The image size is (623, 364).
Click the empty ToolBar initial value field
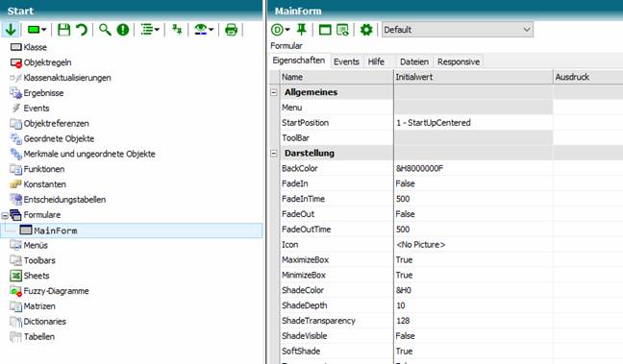pyautogui.click(x=473, y=138)
